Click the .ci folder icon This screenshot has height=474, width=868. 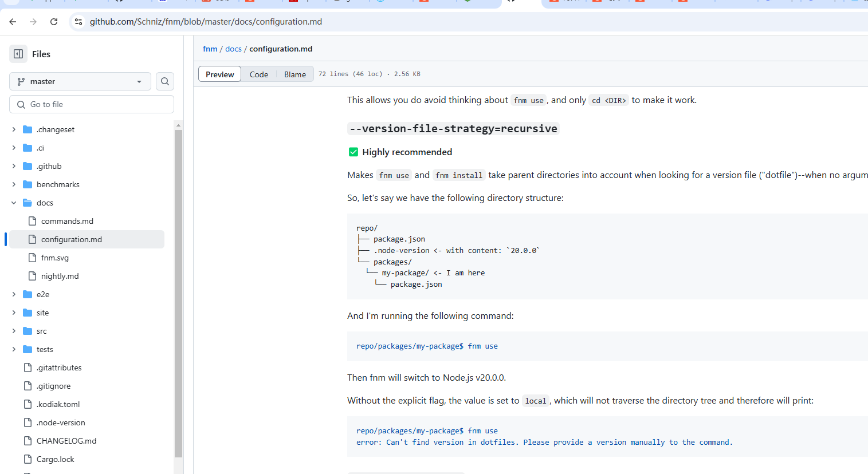pyautogui.click(x=28, y=148)
